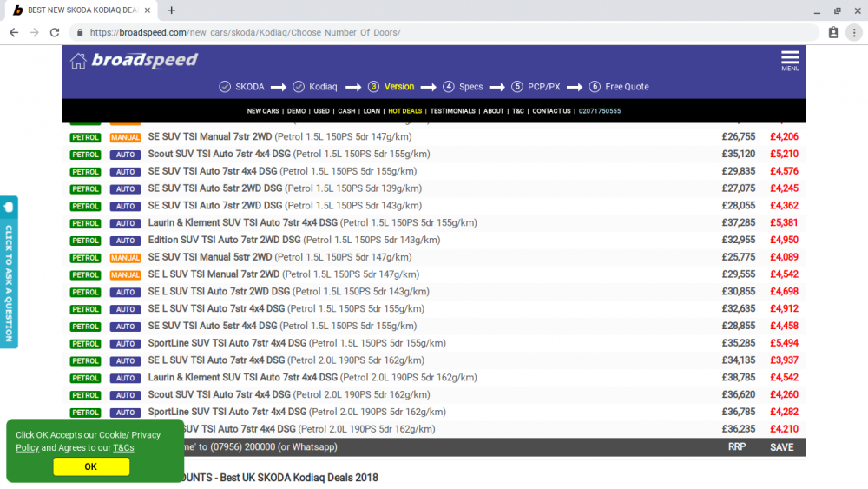
Task: Select Scout SUV TSI Auto 2.0L version
Action: click(x=289, y=394)
